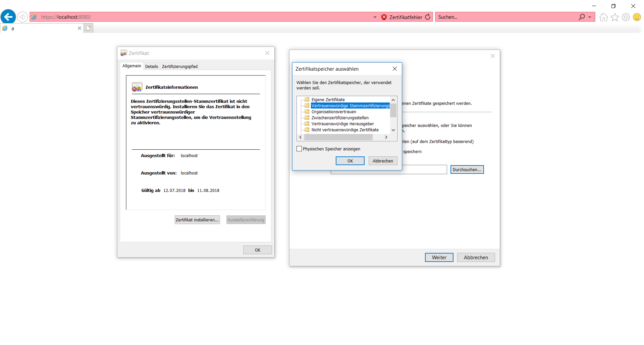Open a new browser tab
Viewport: 644px width, 345px height.
point(88,28)
